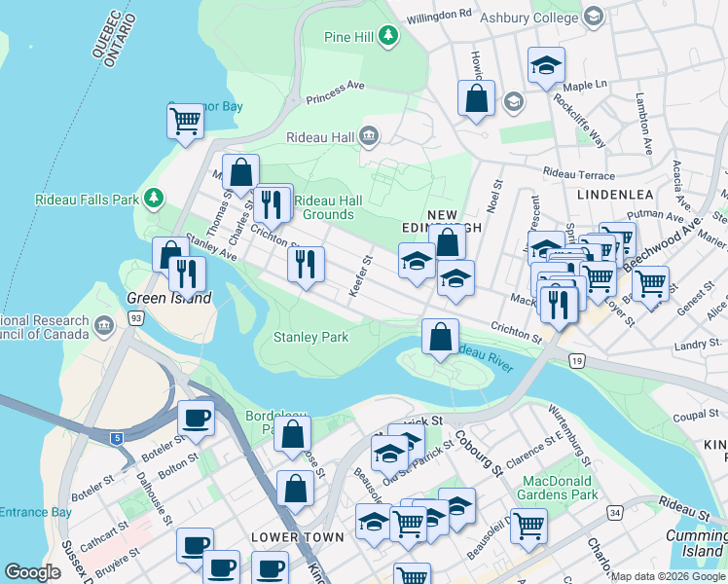728x584 pixels.
Task: Click the route 19 highway shield
Action: (576, 361)
